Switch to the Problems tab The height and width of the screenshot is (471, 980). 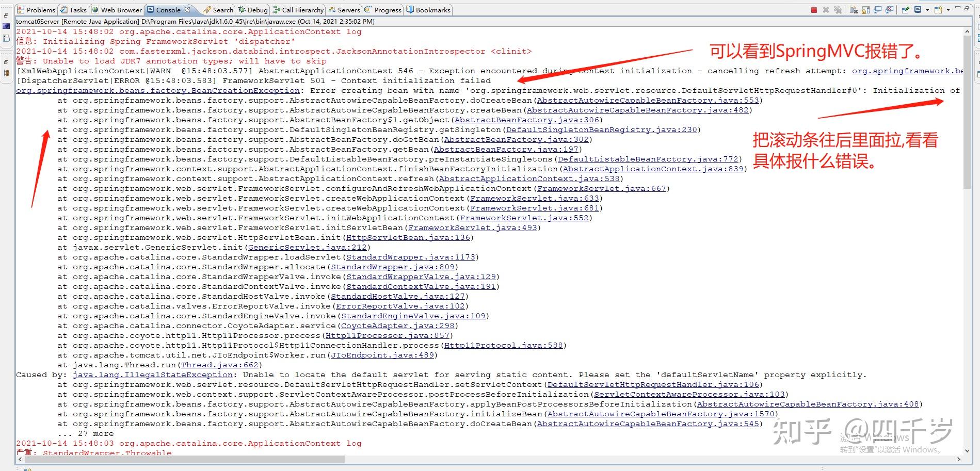pyautogui.click(x=36, y=10)
